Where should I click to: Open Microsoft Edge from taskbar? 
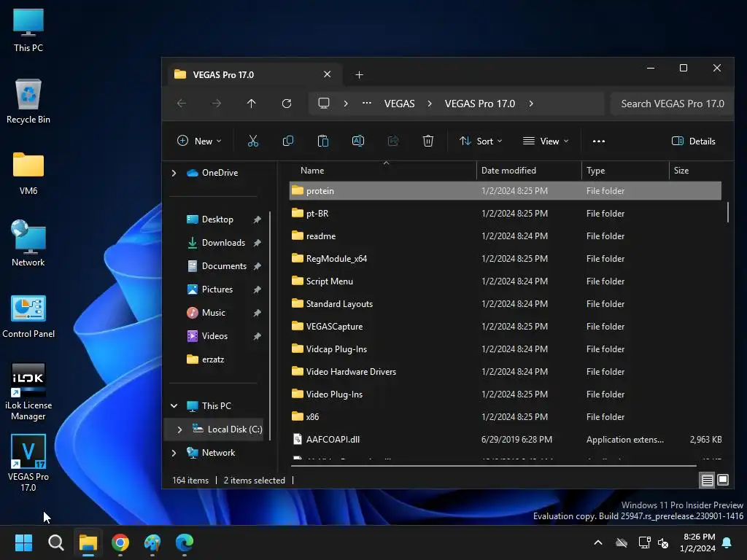pyautogui.click(x=185, y=542)
